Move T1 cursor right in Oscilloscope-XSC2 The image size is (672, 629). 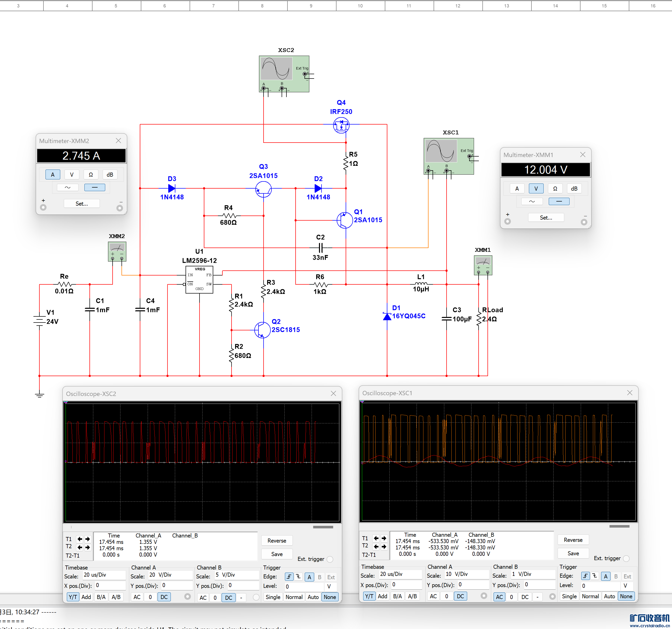click(87, 539)
